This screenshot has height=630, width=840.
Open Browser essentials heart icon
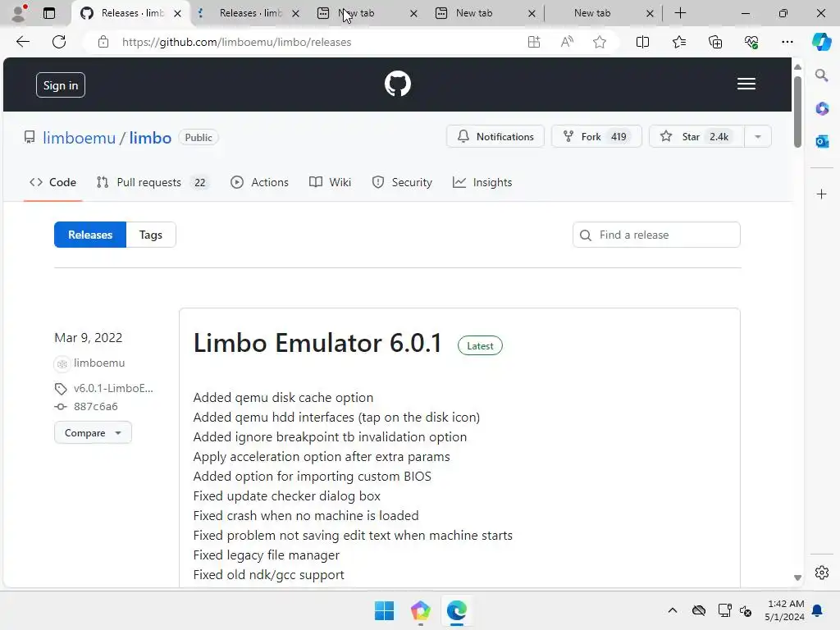click(x=751, y=42)
